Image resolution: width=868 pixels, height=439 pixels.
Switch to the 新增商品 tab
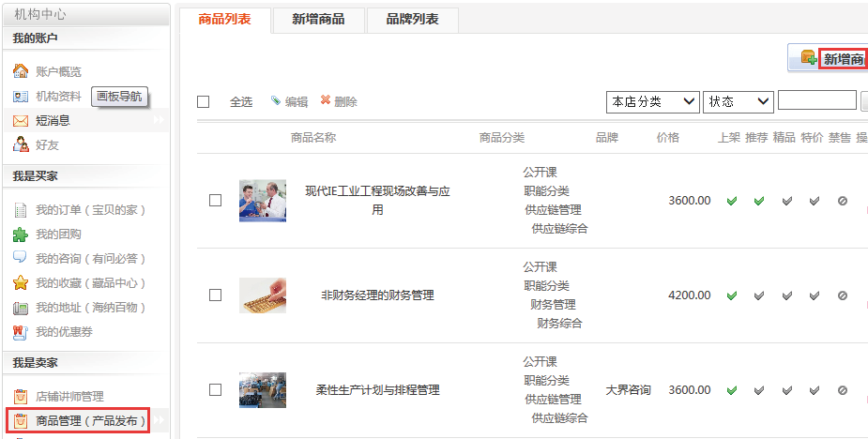coord(318,20)
